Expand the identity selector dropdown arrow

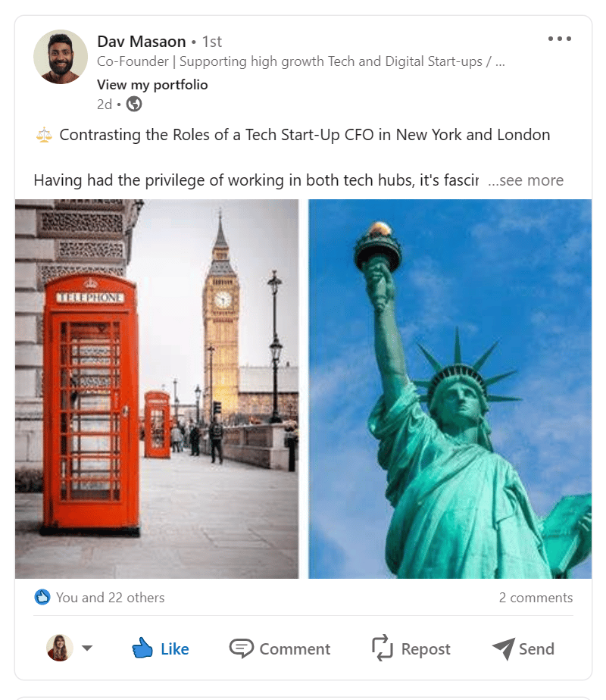(87, 648)
